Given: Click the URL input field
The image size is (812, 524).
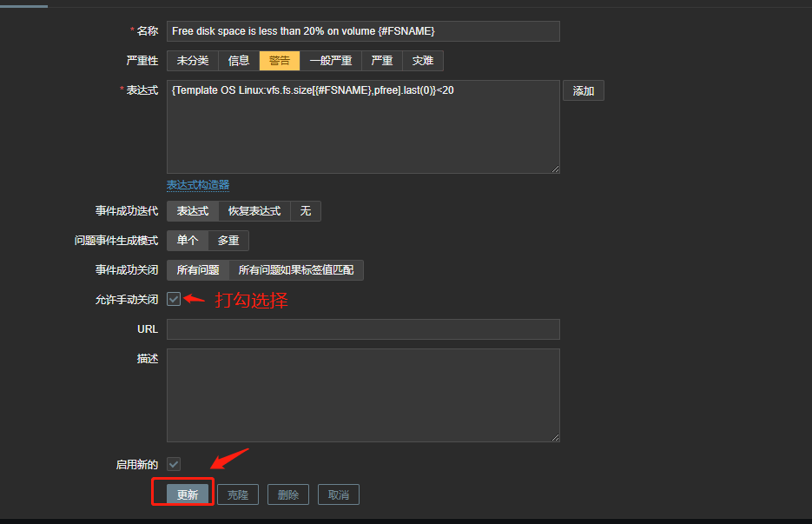Looking at the screenshot, I should pyautogui.click(x=363, y=329).
